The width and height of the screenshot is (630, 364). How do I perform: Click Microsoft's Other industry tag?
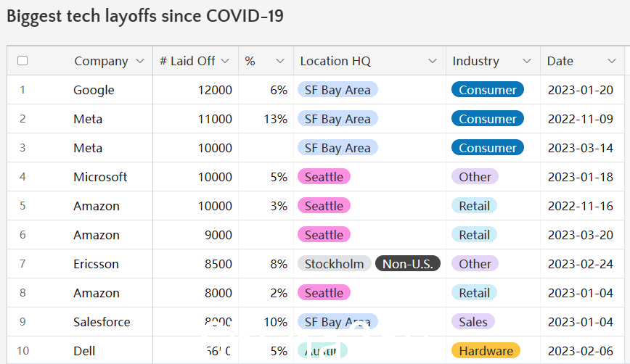(475, 177)
